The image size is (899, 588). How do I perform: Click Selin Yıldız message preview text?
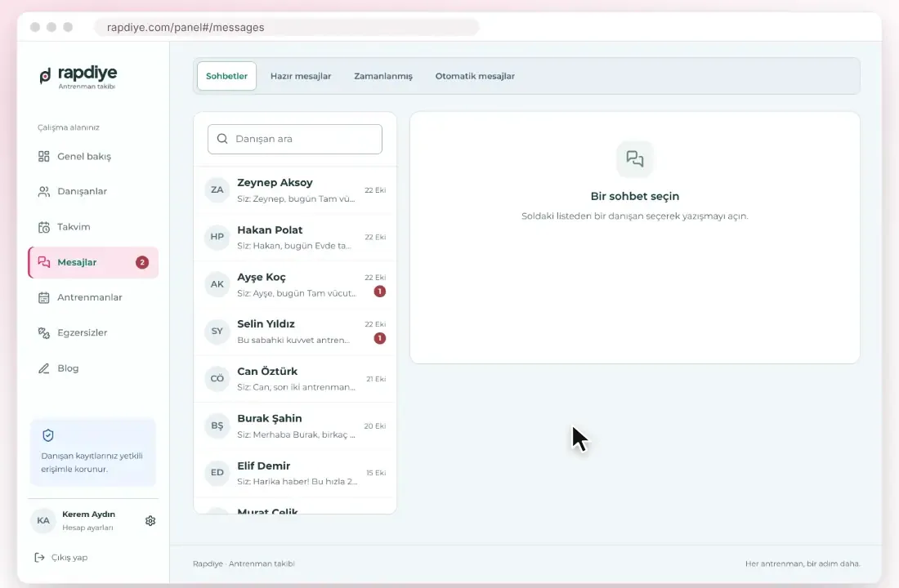tap(293, 340)
